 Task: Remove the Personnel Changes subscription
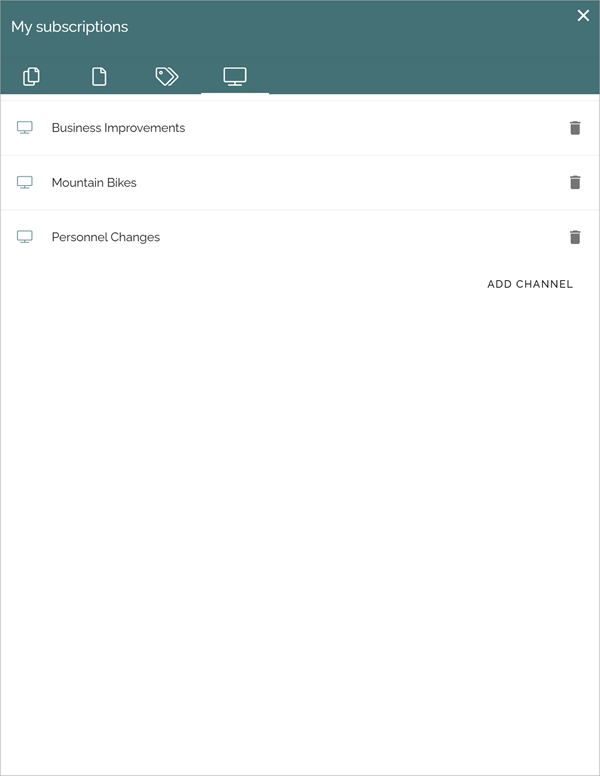coord(575,238)
